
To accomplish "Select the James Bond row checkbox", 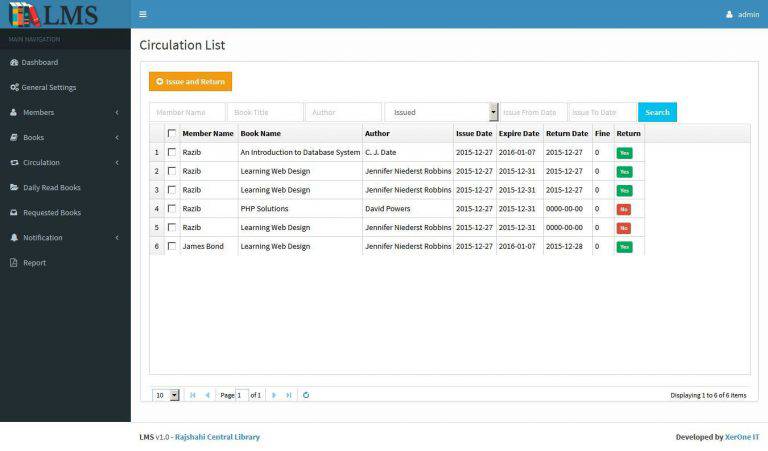I will point(172,246).
